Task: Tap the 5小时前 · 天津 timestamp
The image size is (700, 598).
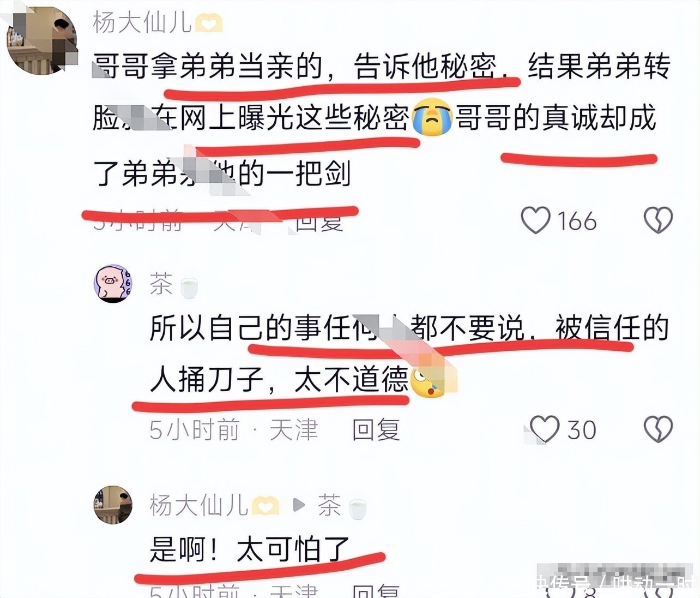Action: [x=234, y=430]
